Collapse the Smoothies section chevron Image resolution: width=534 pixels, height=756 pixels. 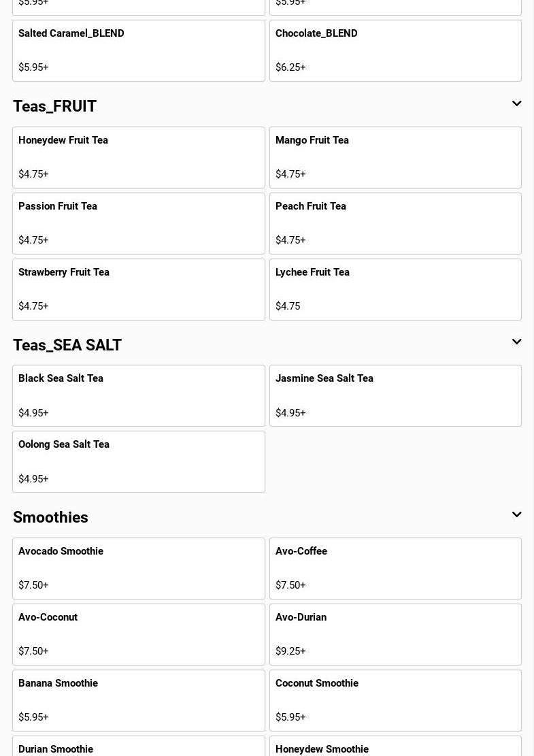click(x=516, y=515)
